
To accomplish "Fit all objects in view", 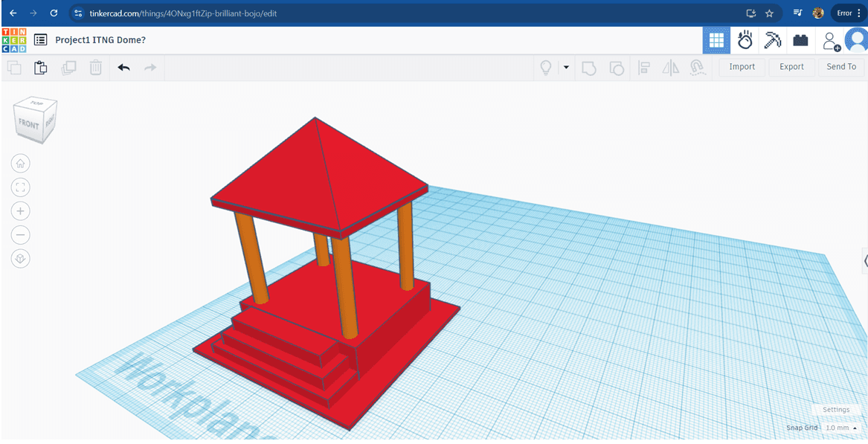I will click(21, 187).
